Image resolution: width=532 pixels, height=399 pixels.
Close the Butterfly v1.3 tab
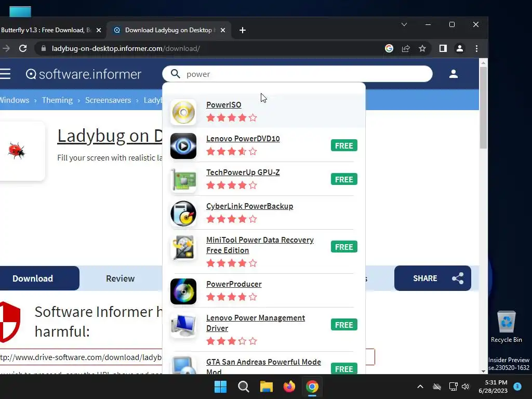click(x=99, y=30)
